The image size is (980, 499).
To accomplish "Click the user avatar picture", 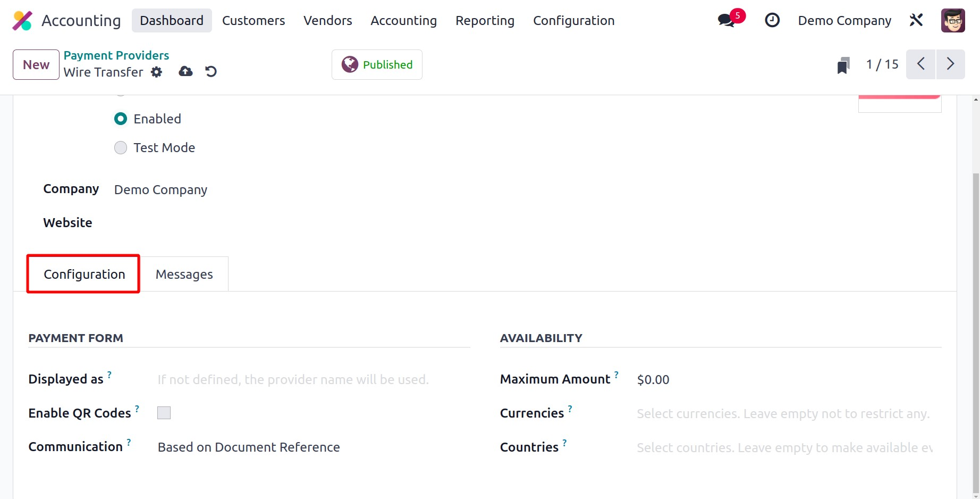I will pyautogui.click(x=952, y=21).
